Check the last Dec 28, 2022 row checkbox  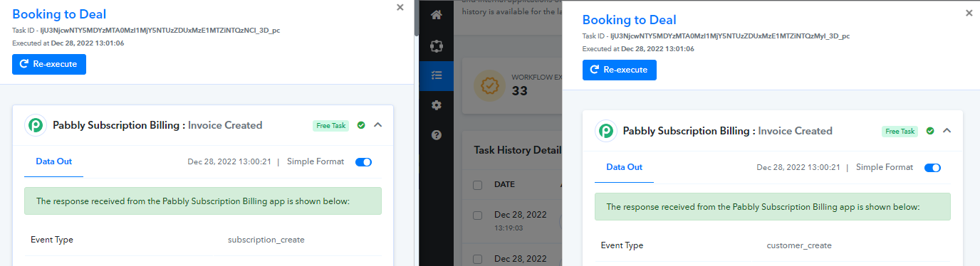(478, 259)
